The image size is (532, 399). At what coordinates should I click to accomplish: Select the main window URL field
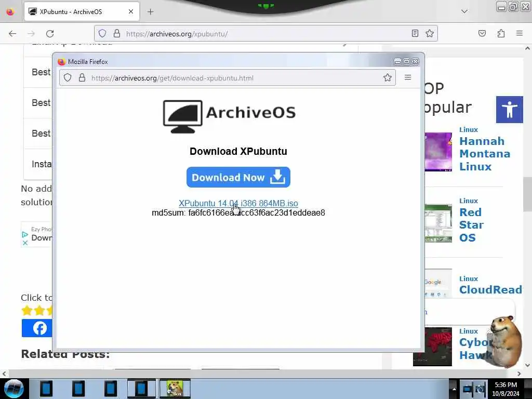click(x=265, y=34)
